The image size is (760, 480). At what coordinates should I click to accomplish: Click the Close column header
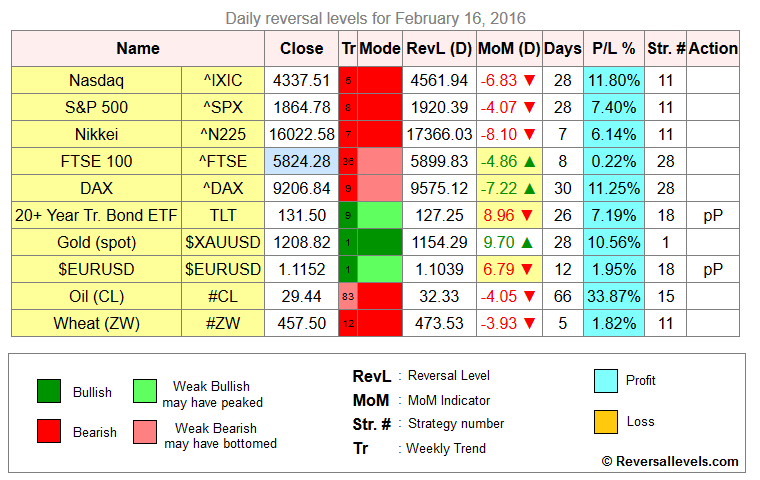point(301,48)
